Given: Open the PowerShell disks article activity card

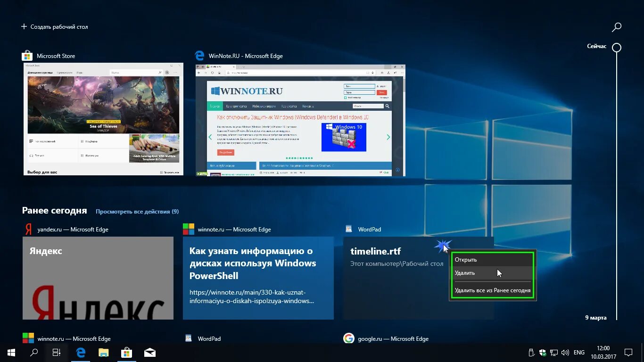Looking at the screenshot, I should tap(258, 278).
